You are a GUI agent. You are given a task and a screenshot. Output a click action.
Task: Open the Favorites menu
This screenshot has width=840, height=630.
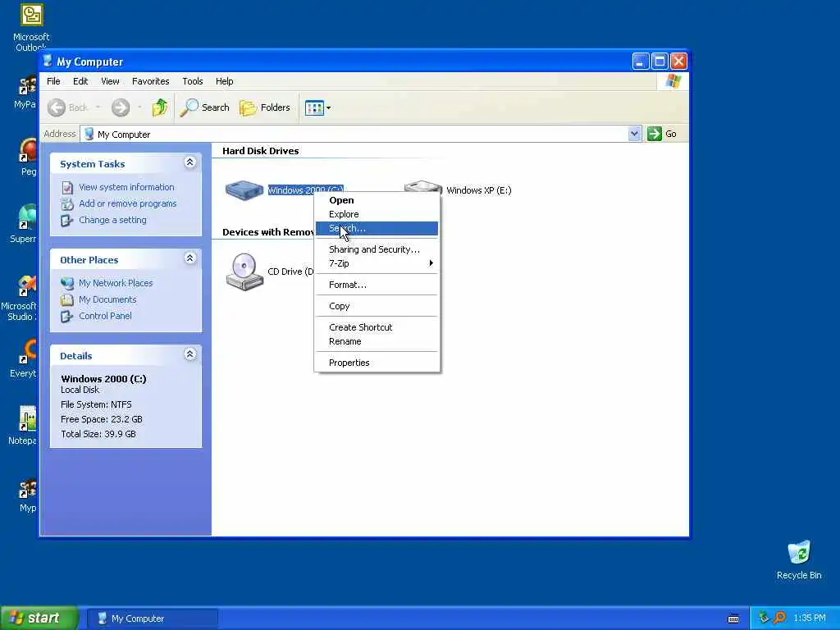point(151,81)
